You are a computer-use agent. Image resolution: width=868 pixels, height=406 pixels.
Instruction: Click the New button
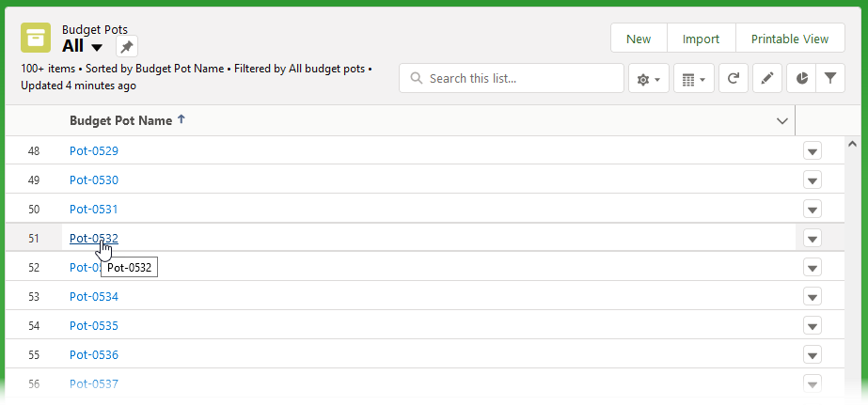click(639, 39)
